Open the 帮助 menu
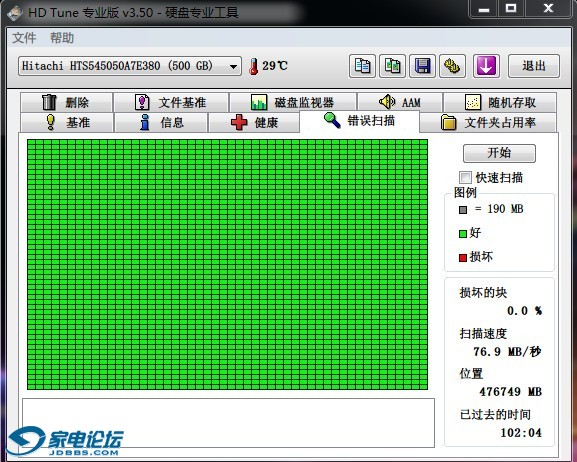577x462 pixels. click(62, 38)
